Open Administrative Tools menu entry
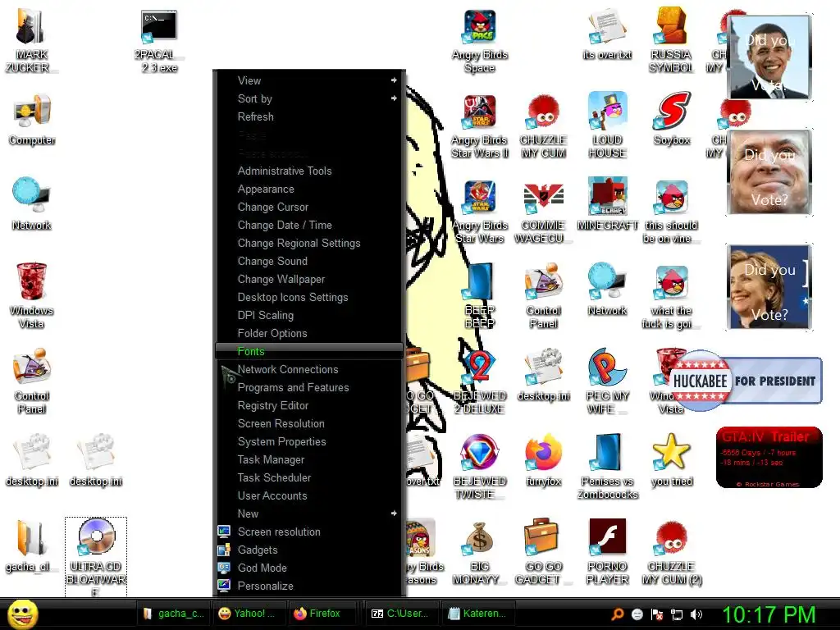 (309, 171)
